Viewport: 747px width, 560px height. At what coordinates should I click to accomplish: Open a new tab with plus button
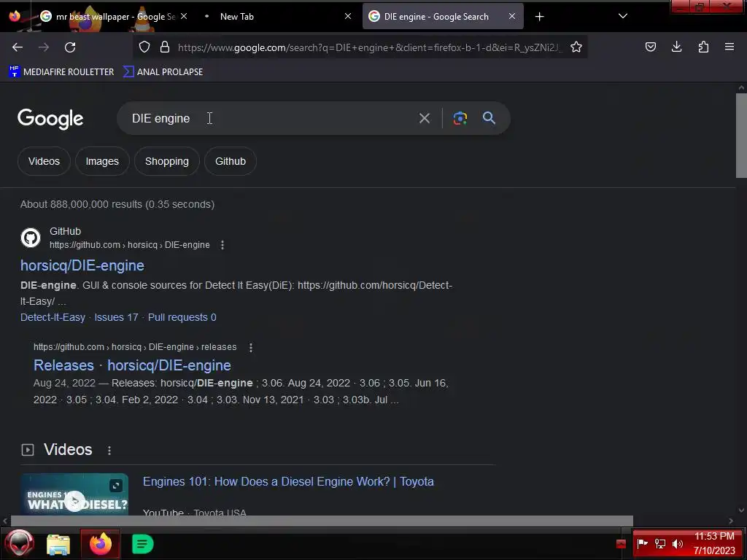pyautogui.click(x=539, y=17)
